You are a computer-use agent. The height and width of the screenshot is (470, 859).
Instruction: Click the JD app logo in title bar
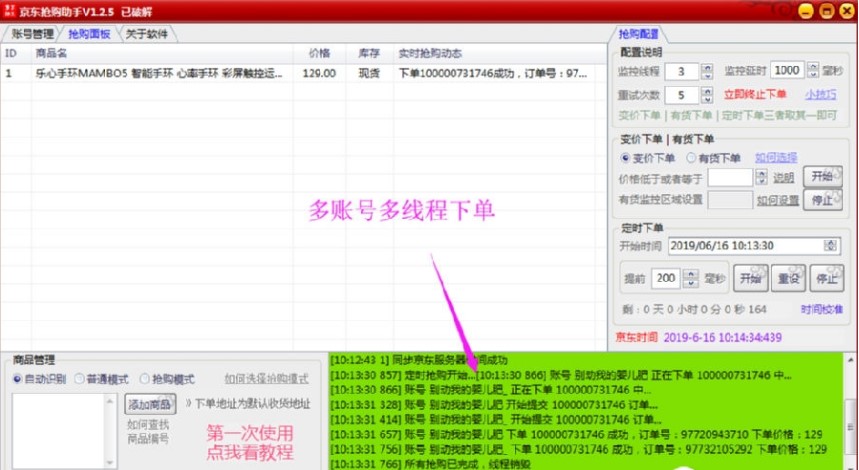[x=9, y=11]
